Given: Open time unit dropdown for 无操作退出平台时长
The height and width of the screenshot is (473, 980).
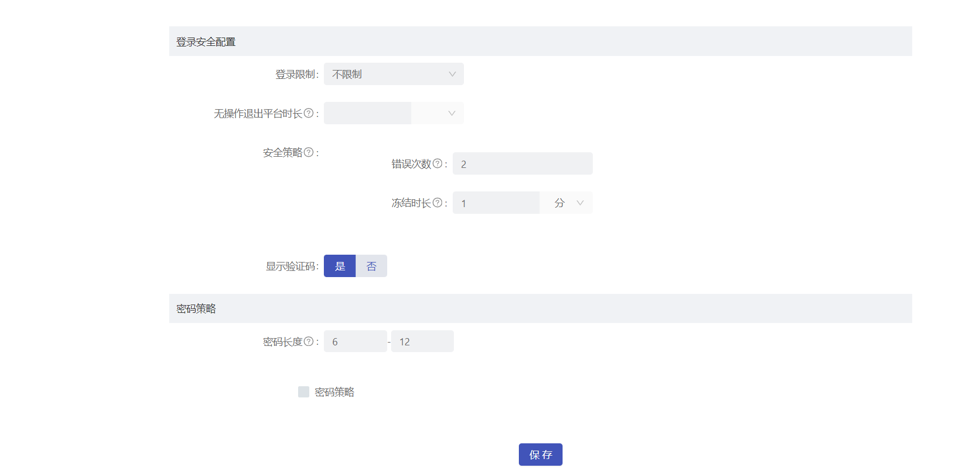Looking at the screenshot, I should pyautogui.click(x=437, y=113).
